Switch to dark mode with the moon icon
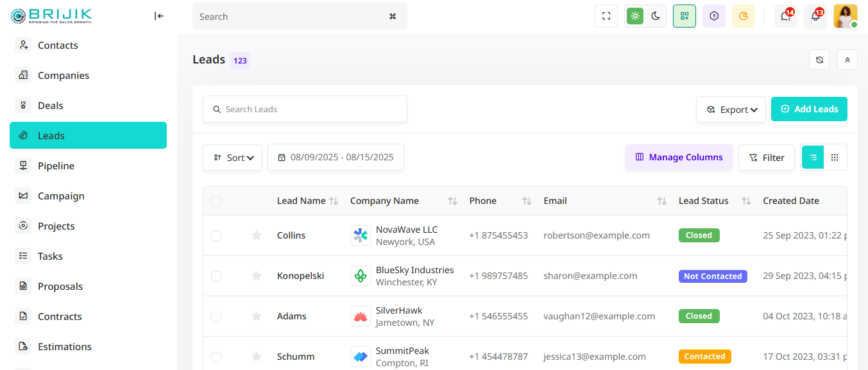The image size is (868, 370). [x=656, y=16]
